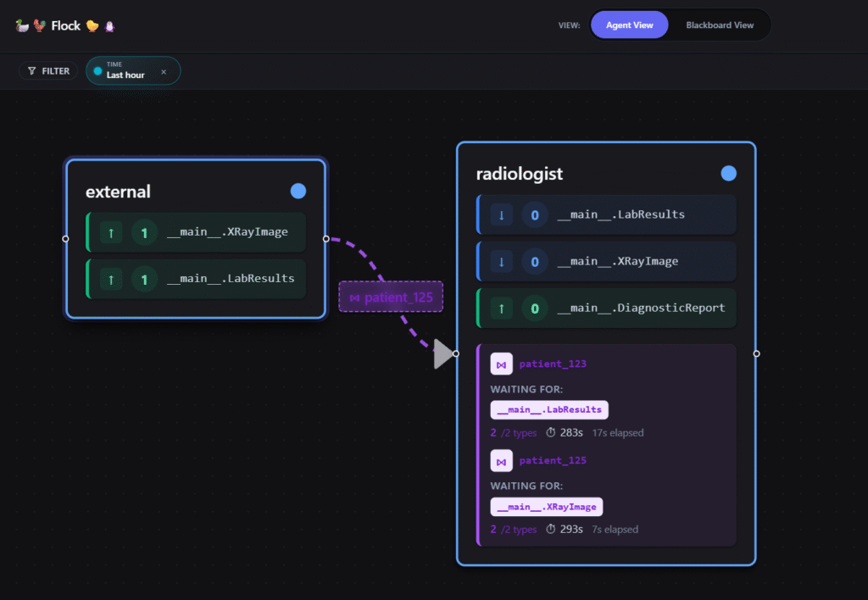Click __main__.DiagnosticReport row in radiologist
This screenshot has height=600, width=868.
pos(606,308)
